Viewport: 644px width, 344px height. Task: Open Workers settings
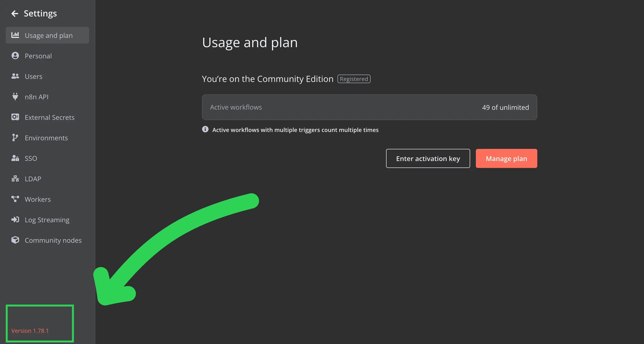pos(47,199)
